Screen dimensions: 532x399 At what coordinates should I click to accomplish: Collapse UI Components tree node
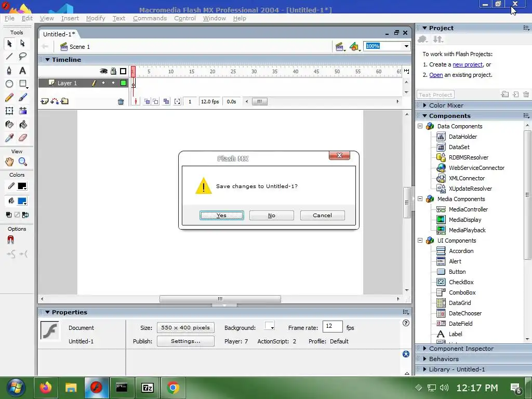[420, 241]
